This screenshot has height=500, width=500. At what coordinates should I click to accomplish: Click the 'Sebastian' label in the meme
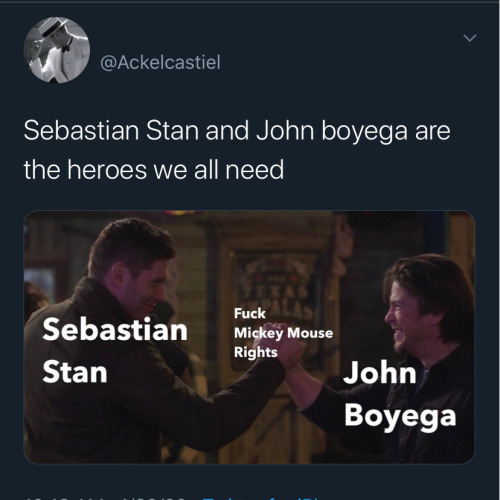tap(115, 329)
